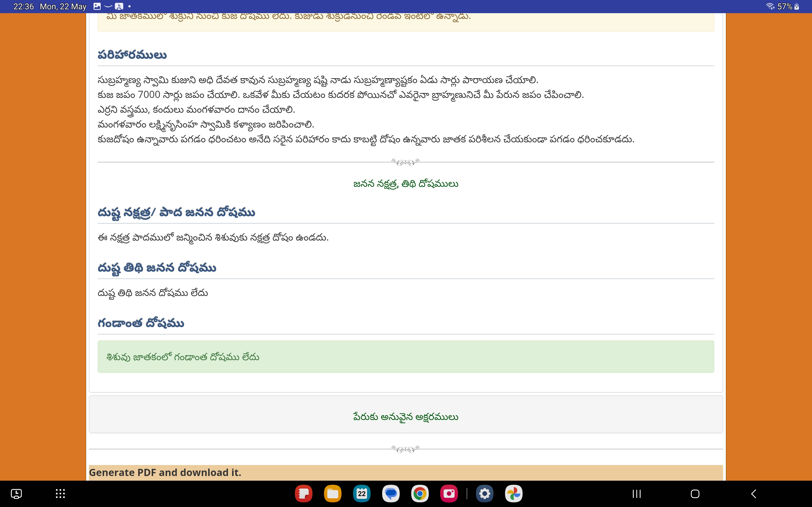The height and width of the screenshot is (507, 812).
Task: Open Google Messages from the taskbar
Action: 391,494
